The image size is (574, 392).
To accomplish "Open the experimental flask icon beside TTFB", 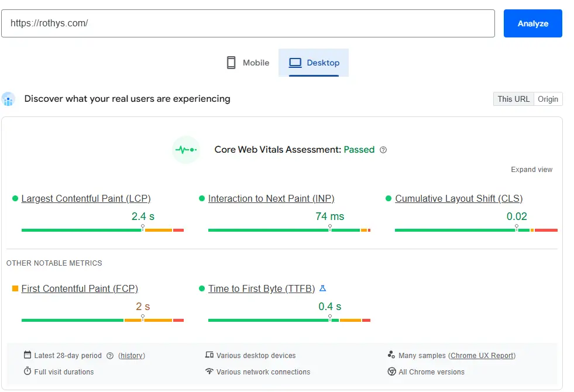I will pos(324,288).
